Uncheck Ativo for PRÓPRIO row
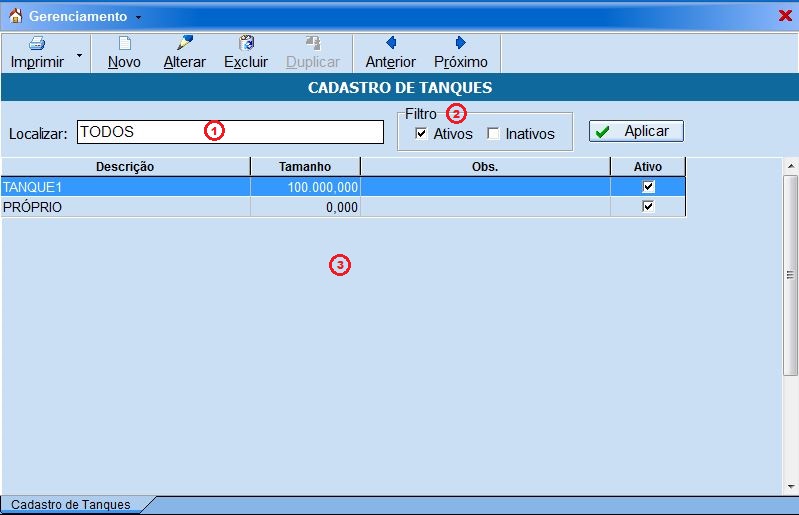Image resolution: width=799 pixels, height=515 pixels. pos(648,206)
